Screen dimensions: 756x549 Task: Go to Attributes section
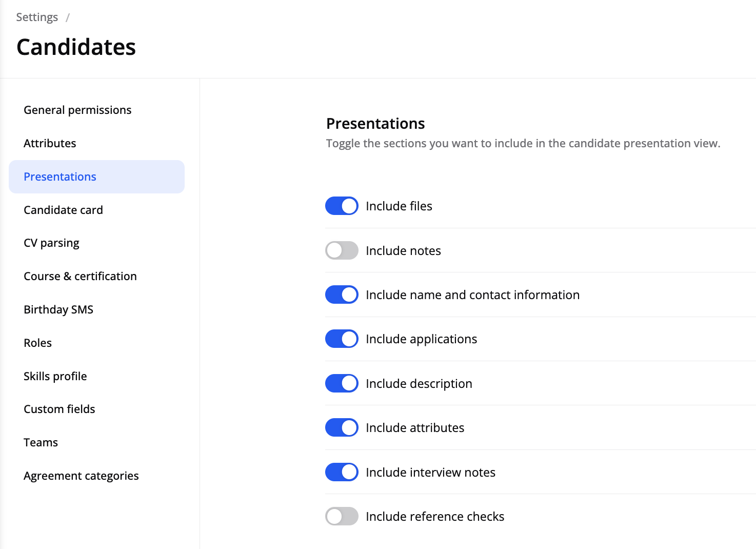[50, 143]
